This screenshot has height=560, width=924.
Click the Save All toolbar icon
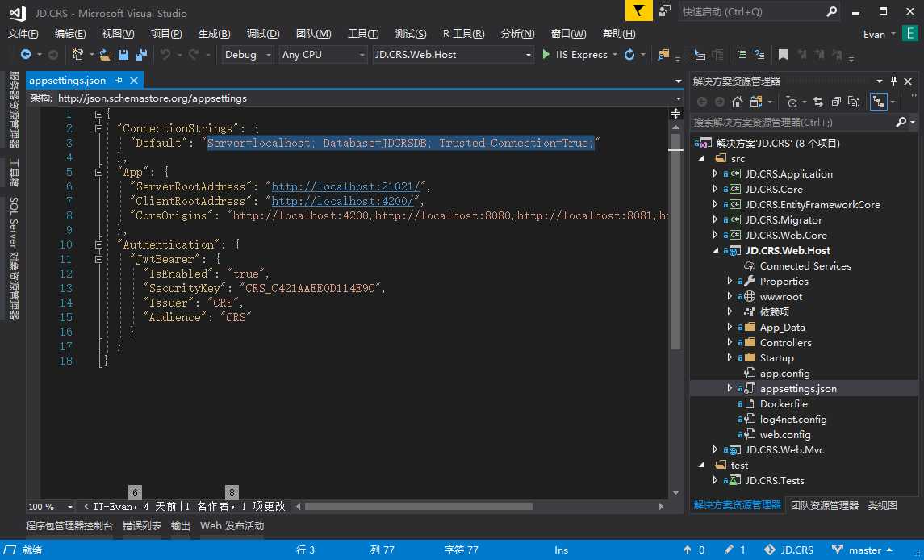141,54
